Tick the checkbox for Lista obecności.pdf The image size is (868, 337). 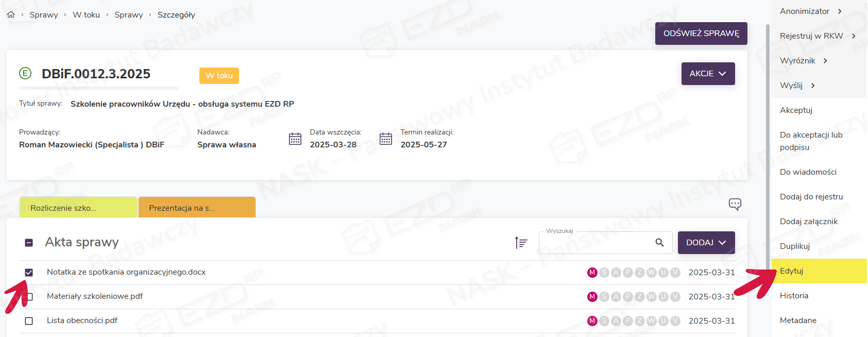(29, 321)
